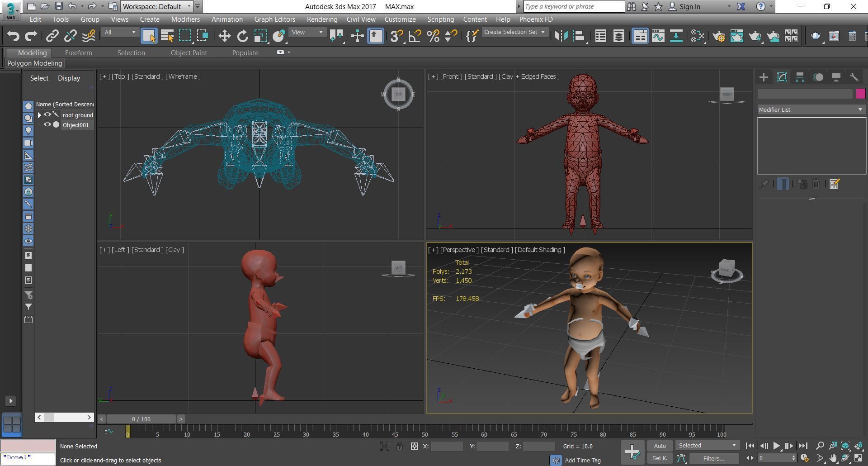Open the Workspace: Default dropdown
The image size is (868, 466).
(x=157, y=6)
